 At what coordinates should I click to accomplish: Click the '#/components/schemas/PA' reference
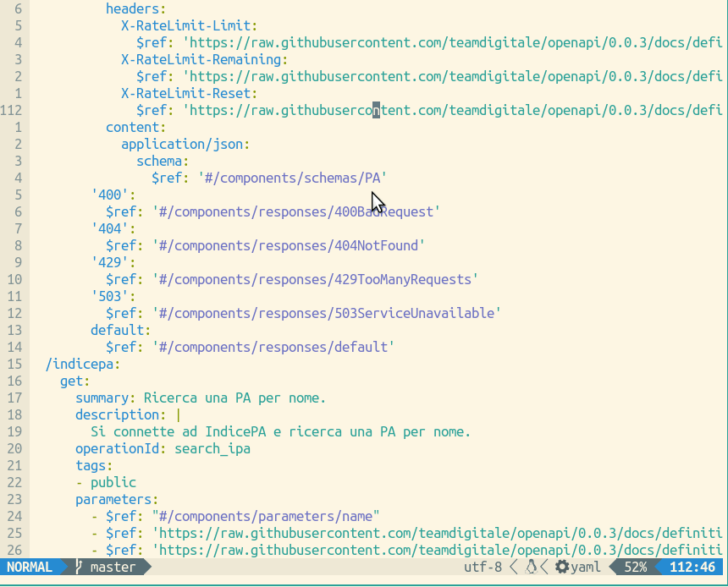point(293,178)
